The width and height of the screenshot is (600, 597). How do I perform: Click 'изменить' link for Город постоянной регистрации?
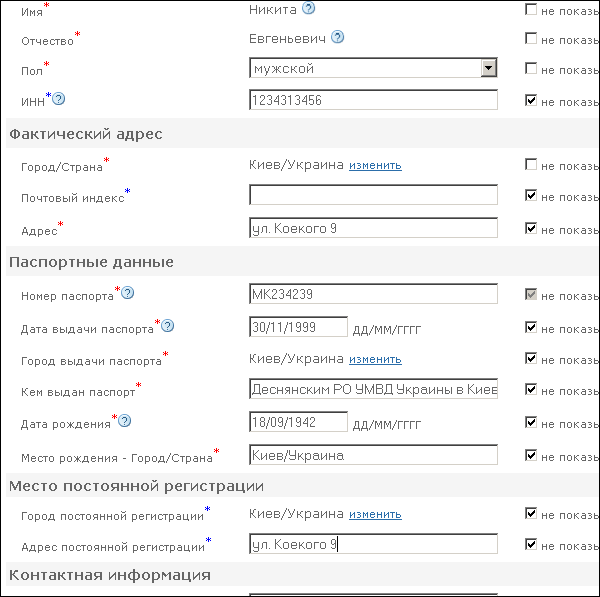click(x=375, y=514)
